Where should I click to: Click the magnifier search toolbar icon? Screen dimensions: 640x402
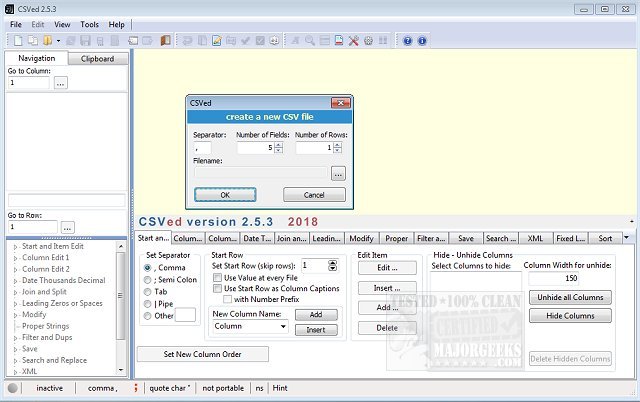pos(310,40)
